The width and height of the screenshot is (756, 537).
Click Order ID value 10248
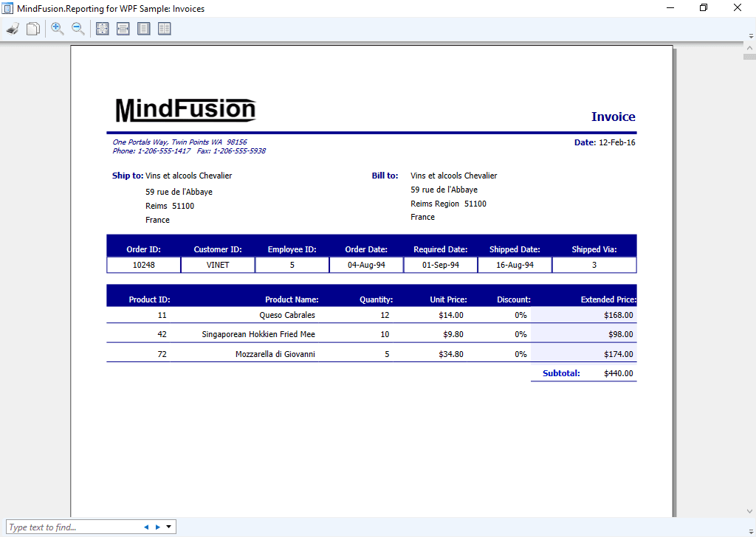(144, 265)
